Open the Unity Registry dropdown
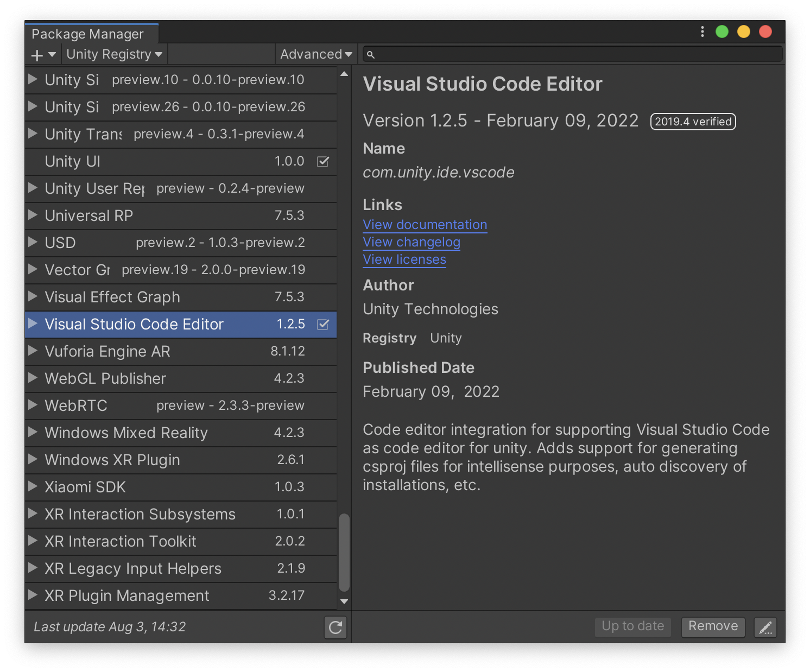Screen dimensions: 810x672 (x=115, y=54)
